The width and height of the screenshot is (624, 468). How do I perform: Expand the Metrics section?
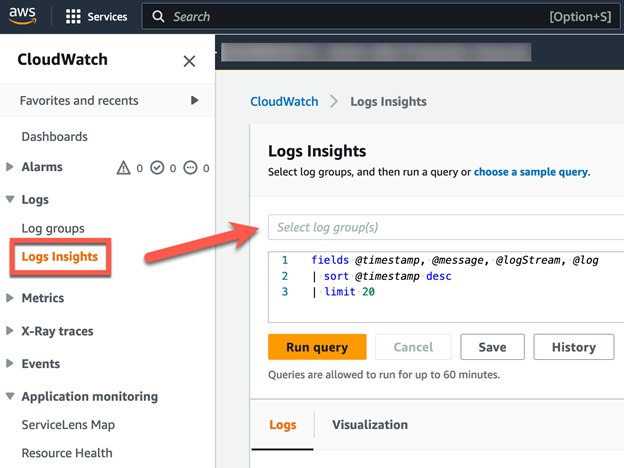(10, 298)
